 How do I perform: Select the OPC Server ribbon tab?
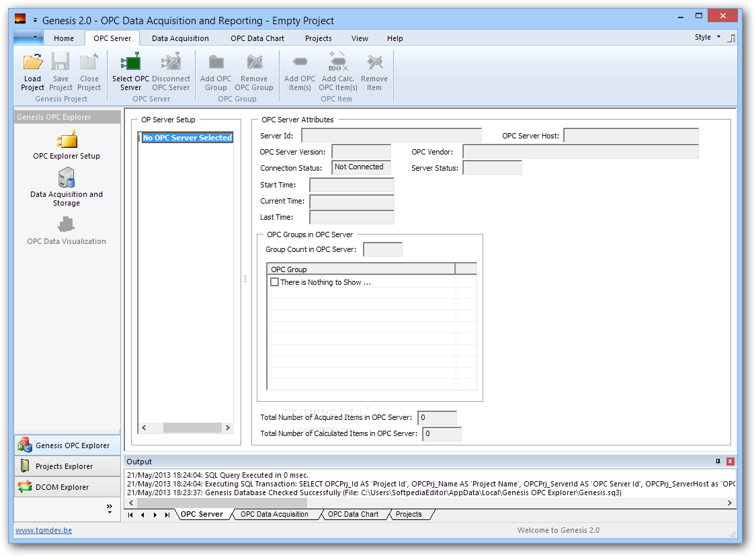tap(112, 38)
